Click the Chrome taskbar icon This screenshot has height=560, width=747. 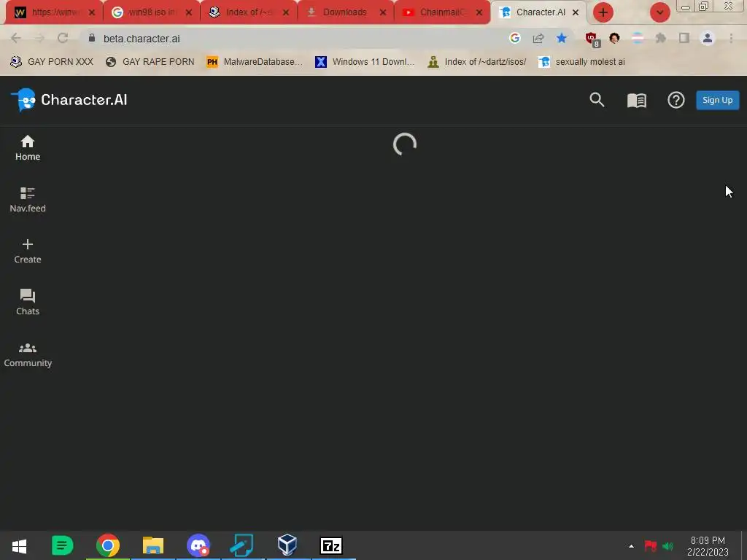click(x=108, y=545)
